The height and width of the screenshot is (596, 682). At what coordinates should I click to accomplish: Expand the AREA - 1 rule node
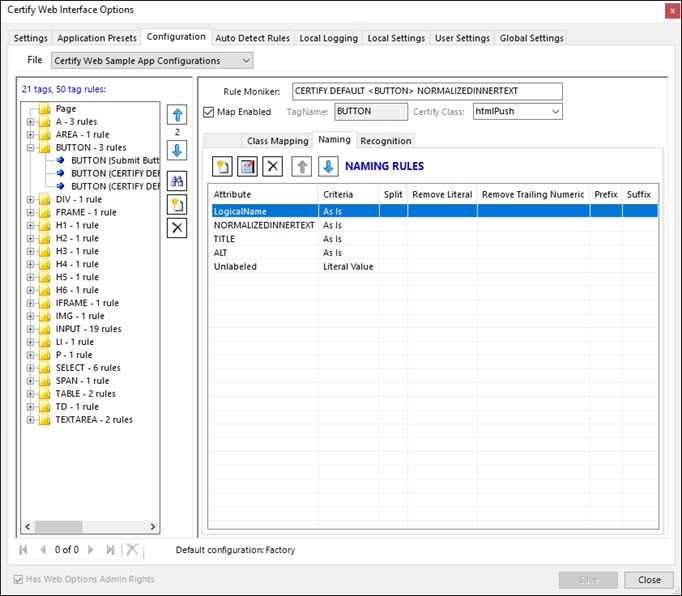coord(30,135)
